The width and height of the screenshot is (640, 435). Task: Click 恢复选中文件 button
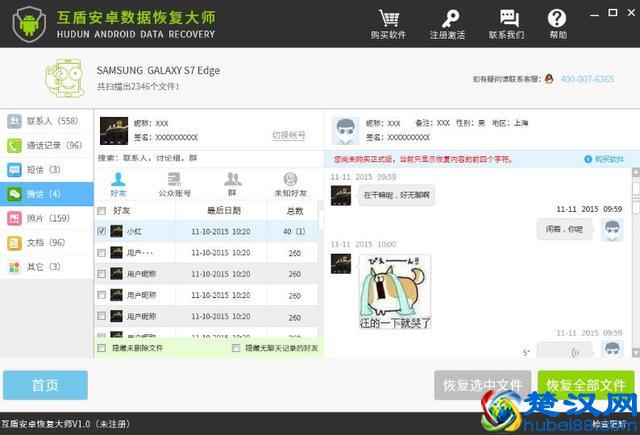click(x=482, y=385)
